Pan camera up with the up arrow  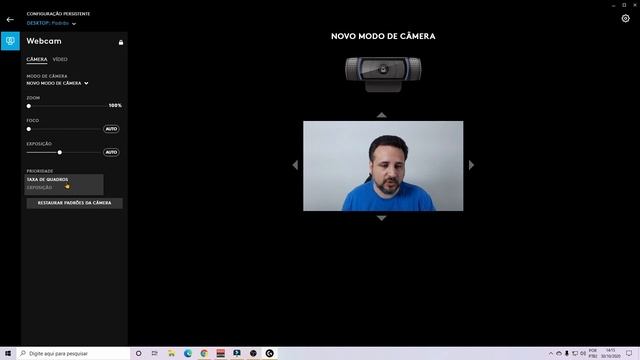(x=382, y=115)
